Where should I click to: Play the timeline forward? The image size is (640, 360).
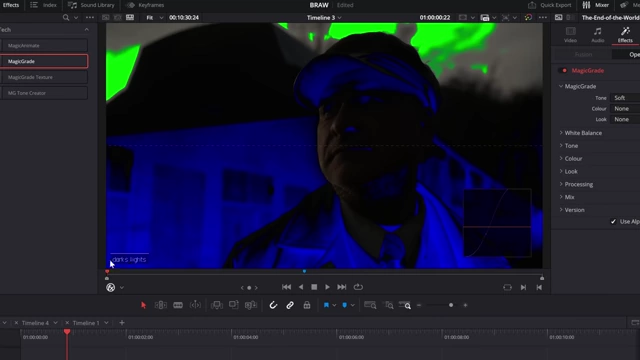pyautogui.click(x=327, y=287)
